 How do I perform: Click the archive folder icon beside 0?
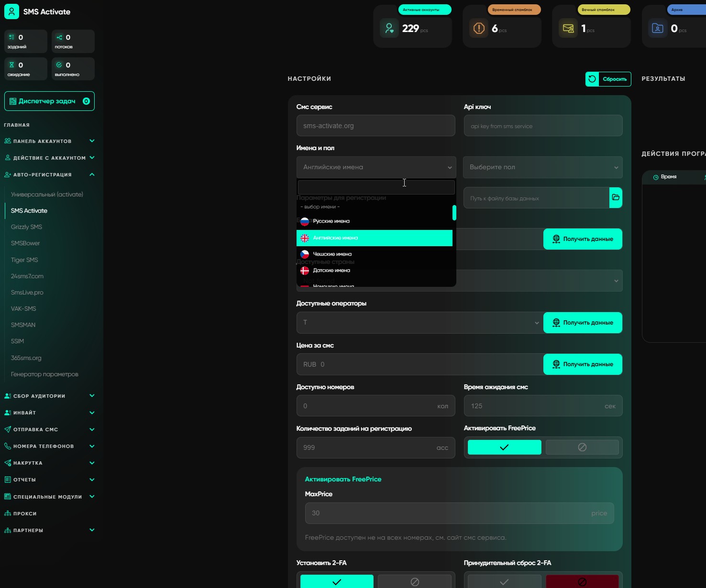(x=658, y=28)
